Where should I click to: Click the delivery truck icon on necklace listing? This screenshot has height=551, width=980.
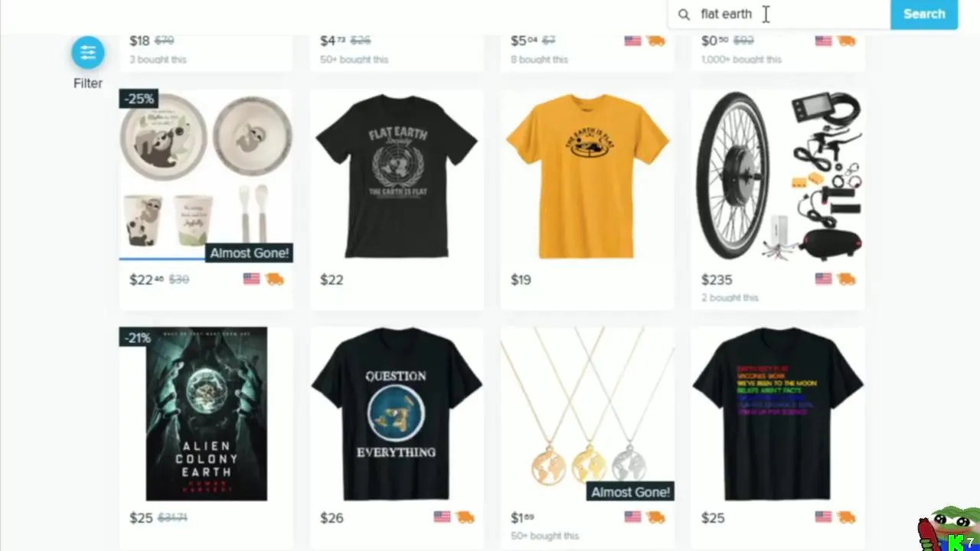coord(655,517)
